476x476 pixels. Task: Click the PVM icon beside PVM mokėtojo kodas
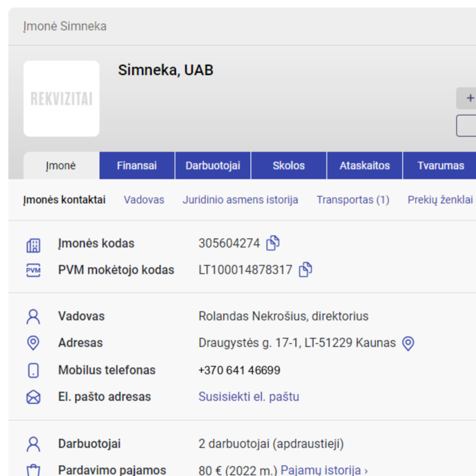[33, 270]
